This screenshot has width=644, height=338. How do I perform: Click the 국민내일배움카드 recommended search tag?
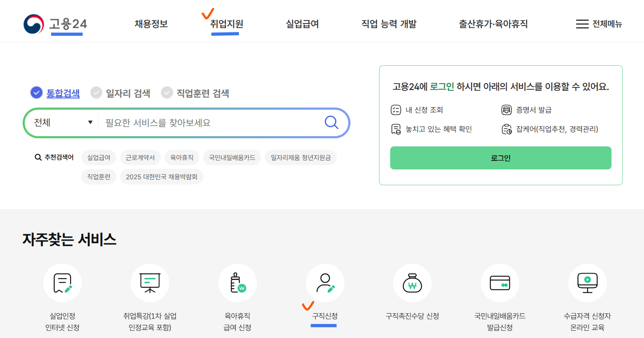232,157
